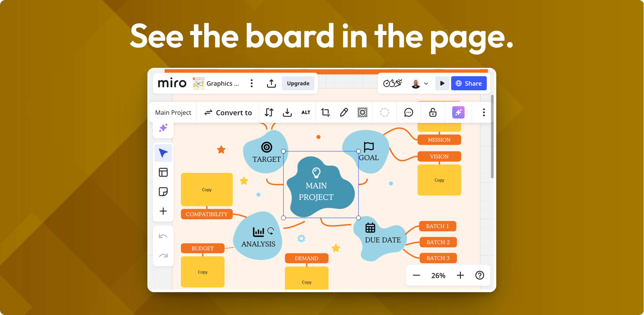
Task: Click the BATCH 3 label
Action: point(438,258)
